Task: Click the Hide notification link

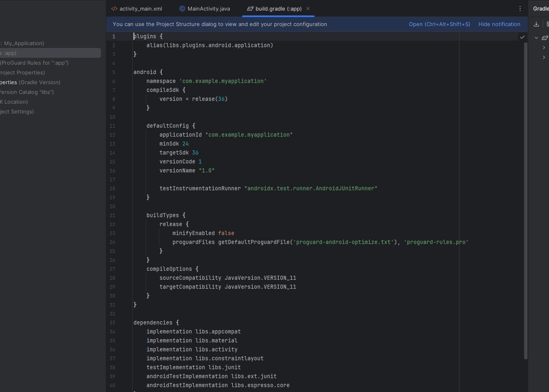Action: [x=499, y=24]
